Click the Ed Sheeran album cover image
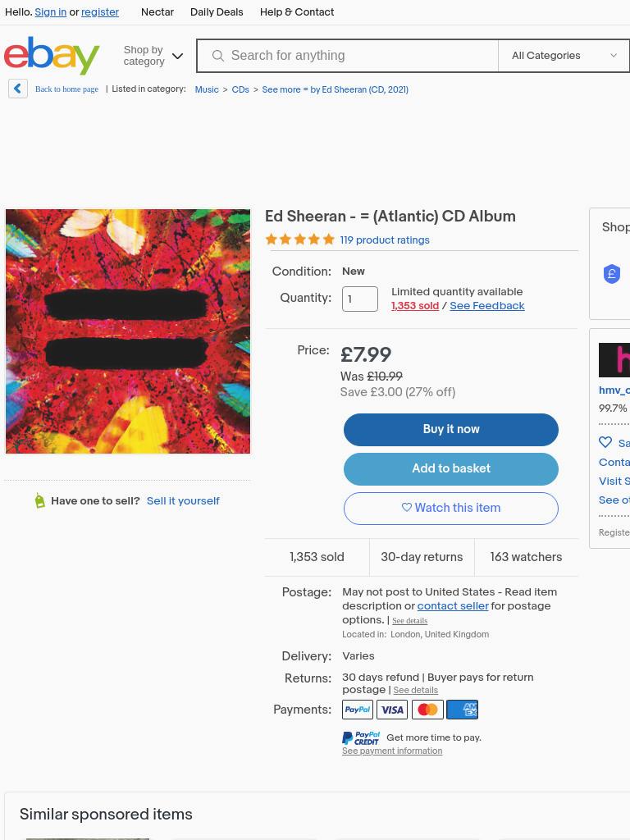Screen dimensions: 630x840 (x=127, y=331)
